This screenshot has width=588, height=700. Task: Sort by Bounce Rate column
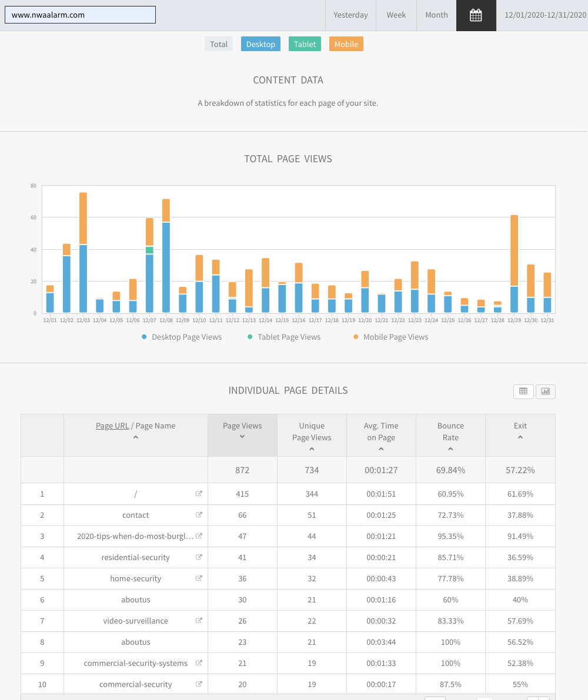coord(450,436)
